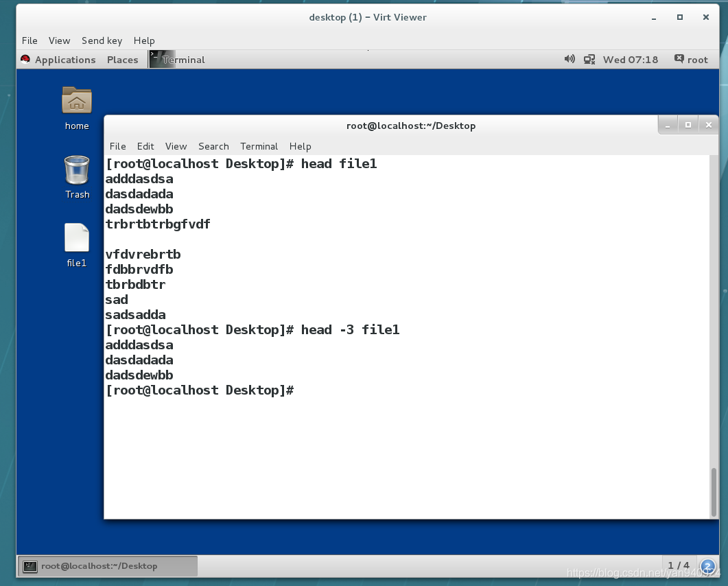Screen dimensions: 728x586
Task: Click the 'head -3 file1' command line
Action: tap(253, 329)
